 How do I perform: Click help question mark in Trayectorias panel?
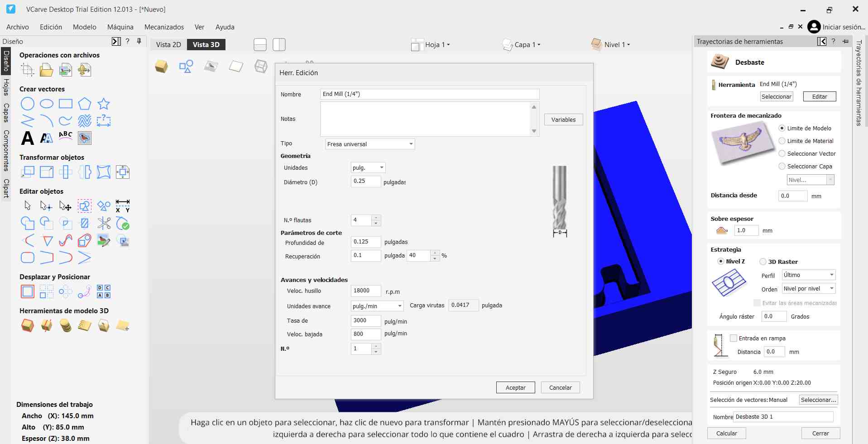click(x=834, y=41)
